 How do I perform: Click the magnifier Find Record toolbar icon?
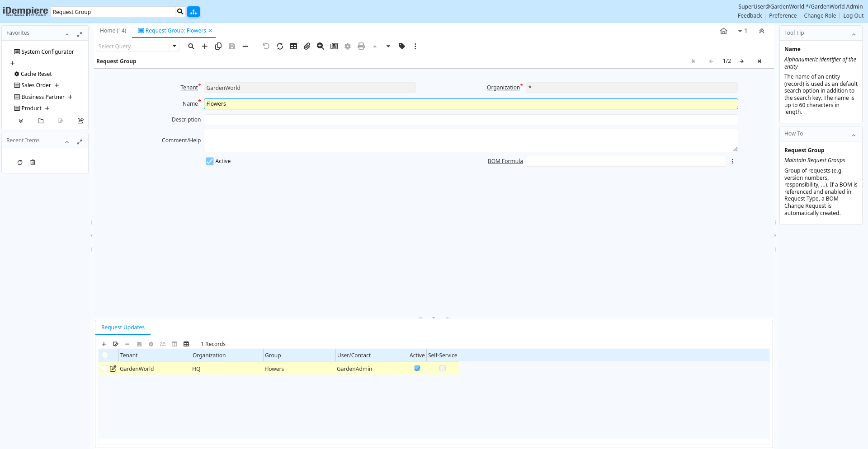tap(191, 46)
